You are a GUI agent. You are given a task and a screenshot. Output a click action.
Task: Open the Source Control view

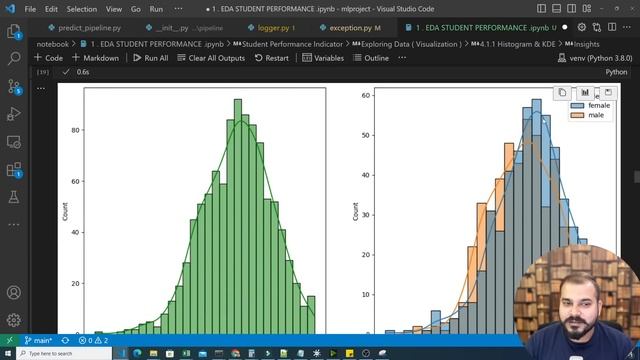tap(14, 87)
